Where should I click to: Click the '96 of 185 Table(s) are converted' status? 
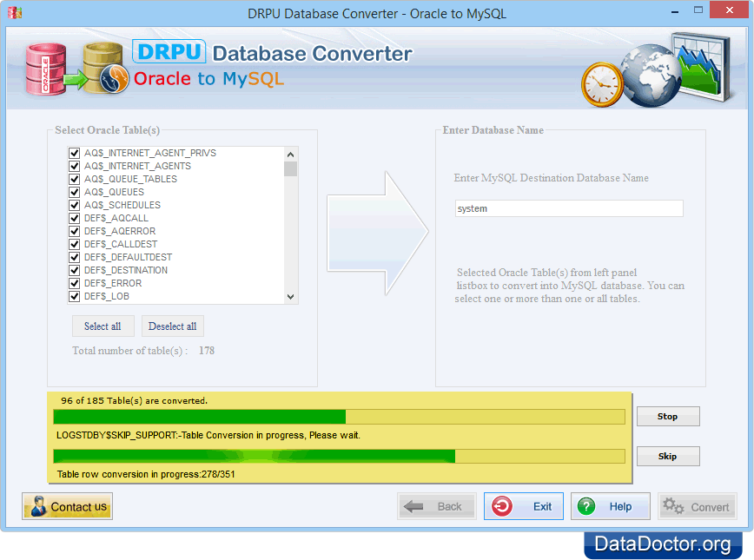point(134,400)
